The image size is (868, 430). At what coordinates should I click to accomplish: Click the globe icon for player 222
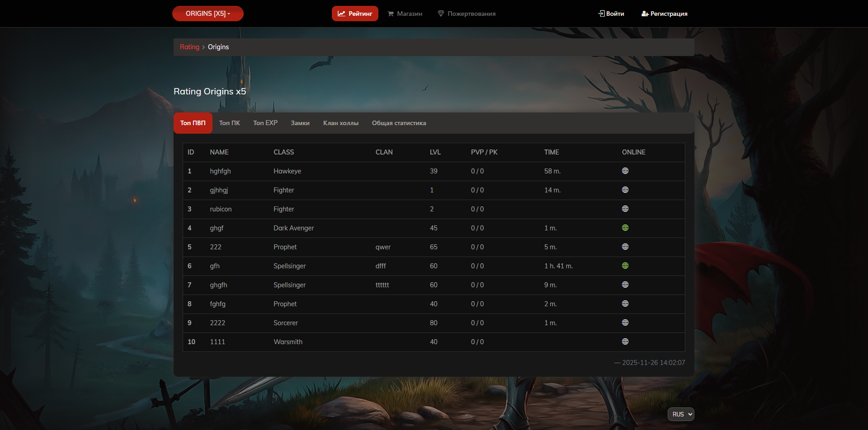click(625, 247)
